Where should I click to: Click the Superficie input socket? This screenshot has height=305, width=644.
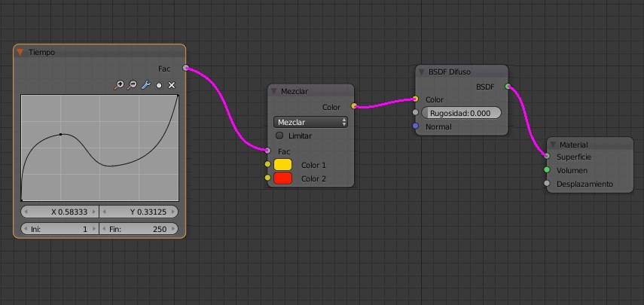pos(547,156)
